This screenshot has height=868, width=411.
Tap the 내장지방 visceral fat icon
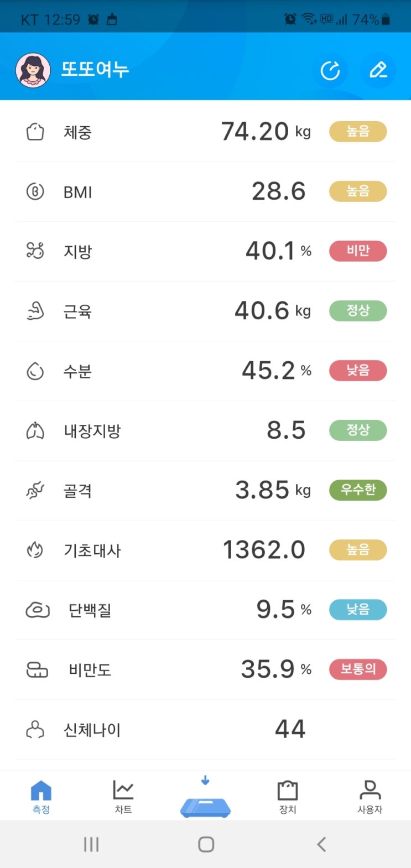[35, 431]
